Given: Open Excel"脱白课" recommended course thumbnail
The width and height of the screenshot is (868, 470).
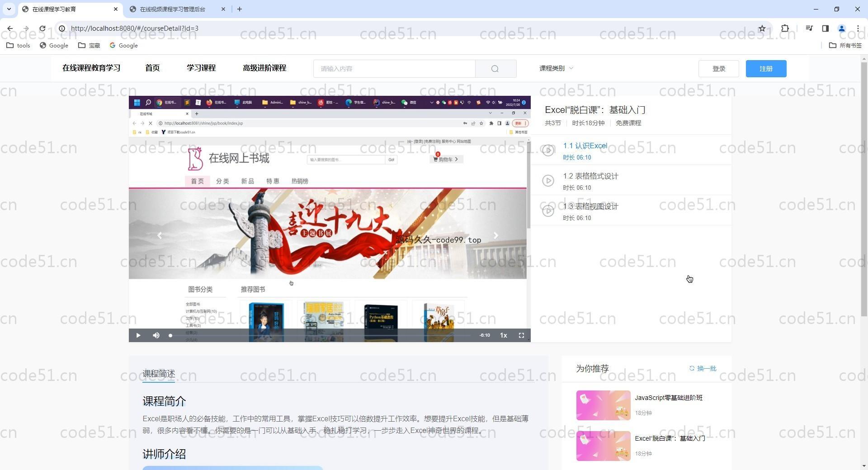Looking at the screenshot, I should click(603, 446).
